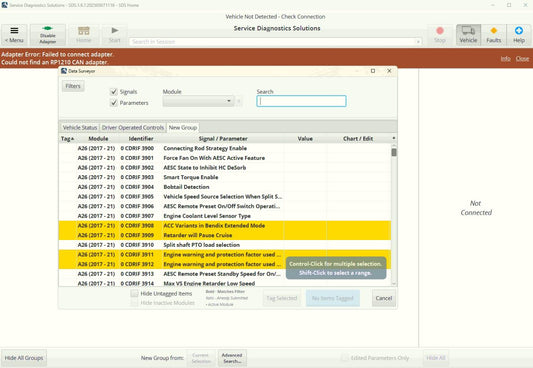Select row AESC State to Inhibit HC DeSorb
This screenshot has height=368, width=533.
[225, 168]
